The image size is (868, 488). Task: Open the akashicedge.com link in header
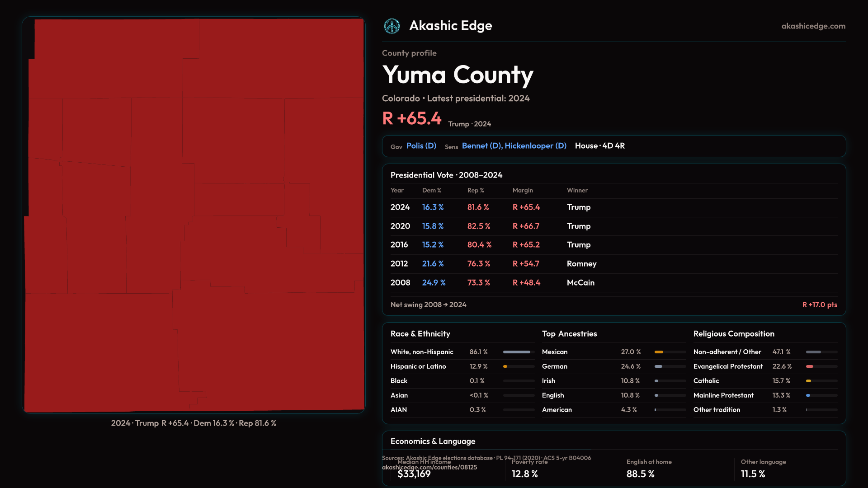813,26
